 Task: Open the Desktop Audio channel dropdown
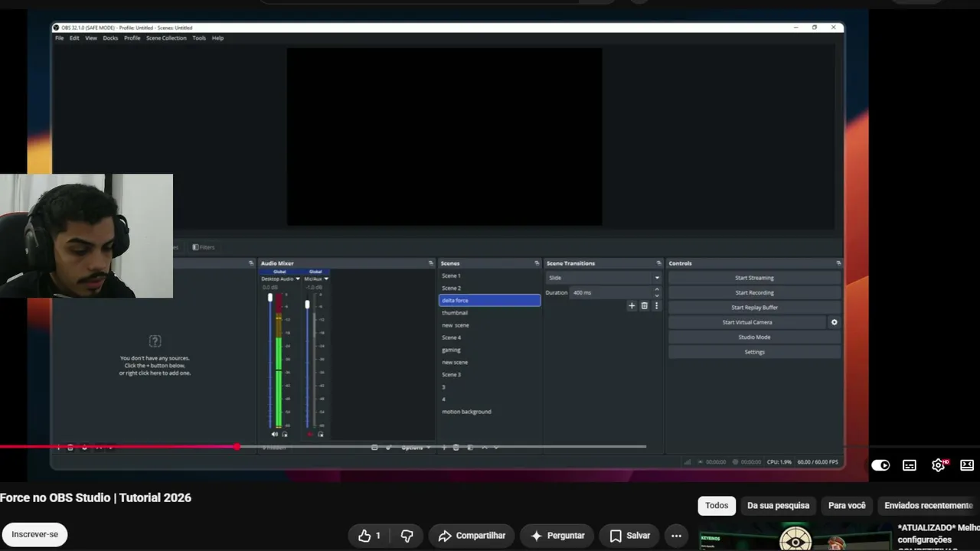point(298,279)
